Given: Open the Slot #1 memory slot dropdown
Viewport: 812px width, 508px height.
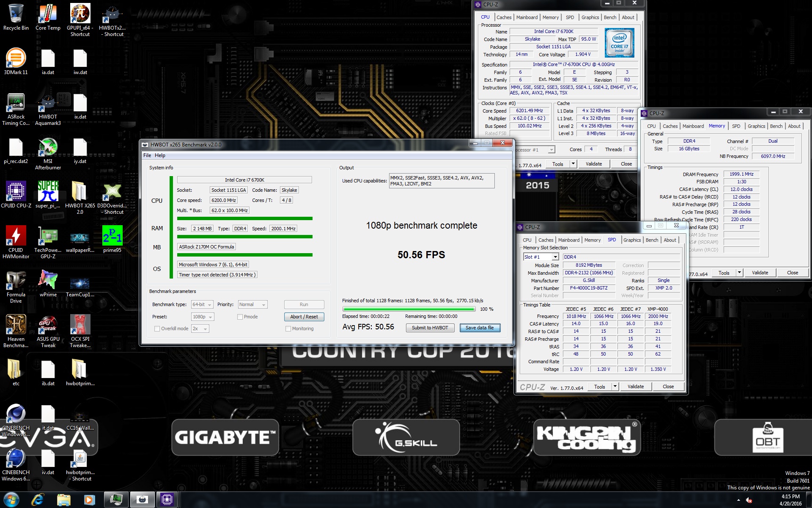Looking at the screenshot, I should (x=541, y=257).
